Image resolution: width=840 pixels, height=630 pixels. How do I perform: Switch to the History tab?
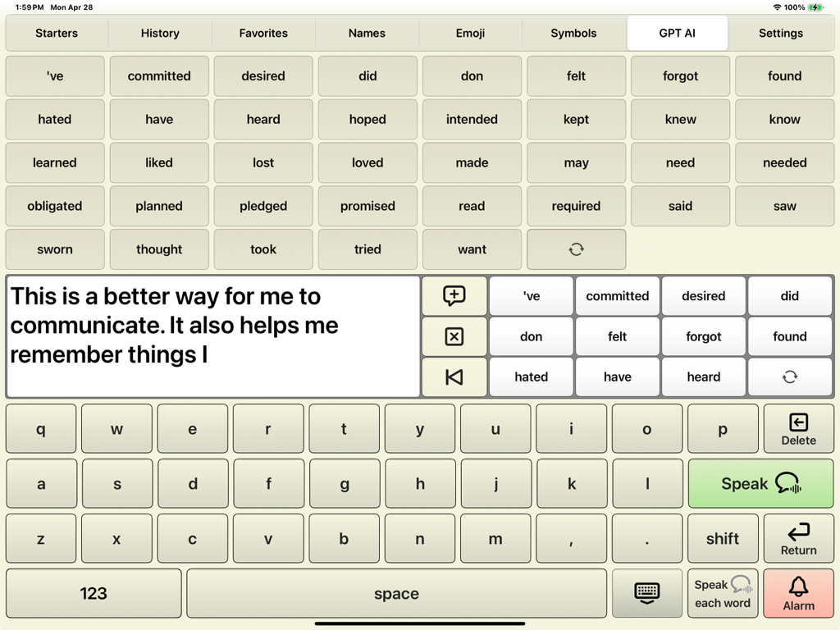[159, 34]
